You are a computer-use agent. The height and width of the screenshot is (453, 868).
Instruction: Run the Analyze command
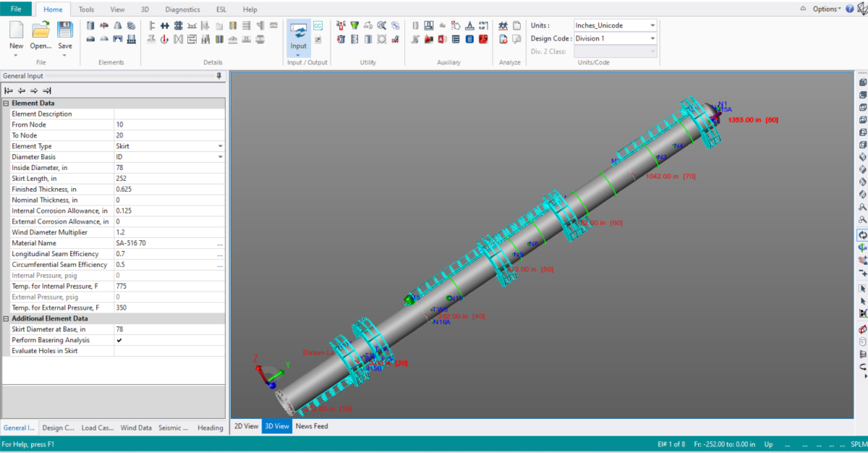(503, 26)
